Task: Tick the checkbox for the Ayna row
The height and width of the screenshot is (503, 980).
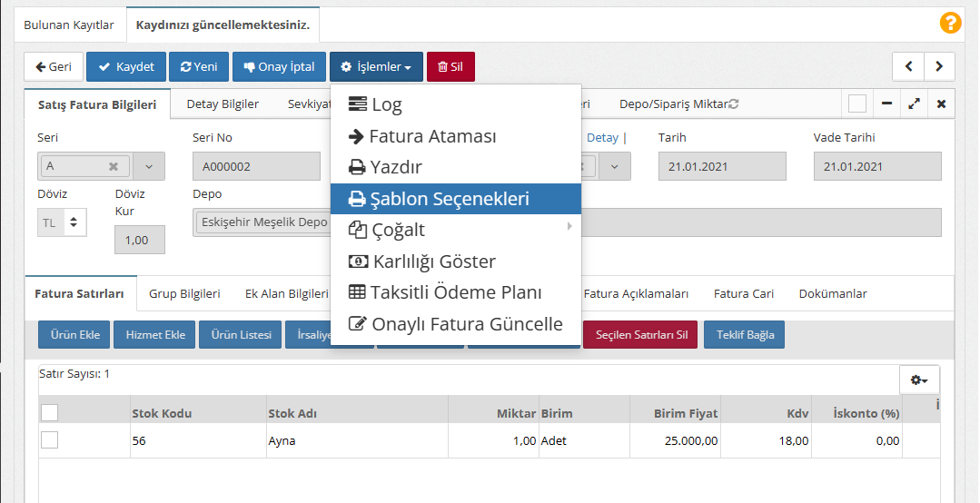Action: 50,440
